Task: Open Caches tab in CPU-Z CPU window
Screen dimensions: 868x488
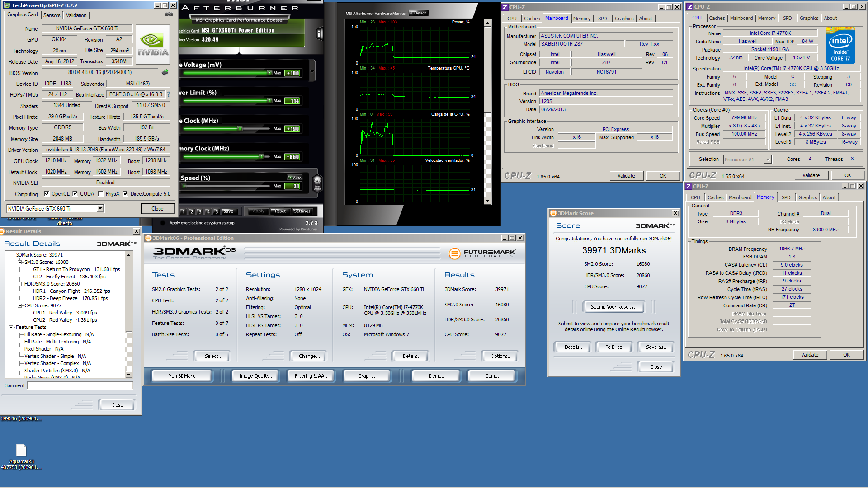Action: pyautogui.click(x=717, y=18)
